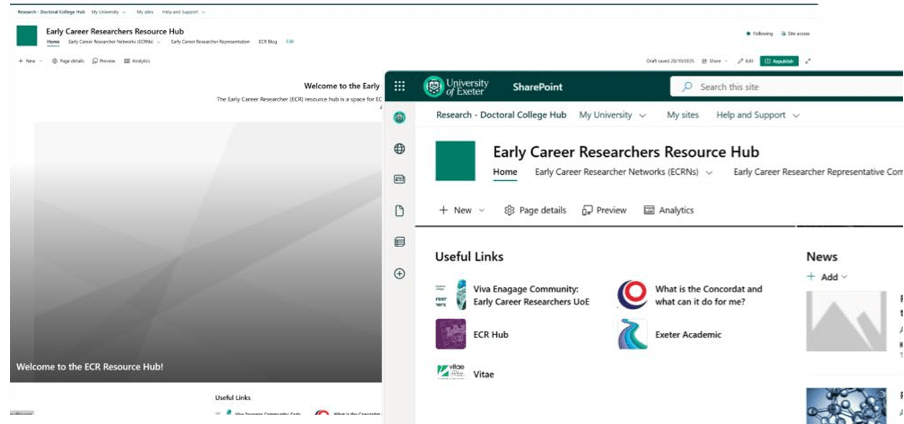Click the SharePoint title in suite bar
This screenshot has height=424, width=904.
point(537,87)
